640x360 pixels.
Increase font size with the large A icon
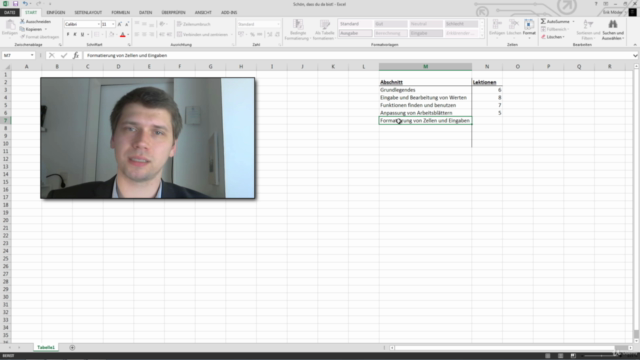(x=120, y=24)
